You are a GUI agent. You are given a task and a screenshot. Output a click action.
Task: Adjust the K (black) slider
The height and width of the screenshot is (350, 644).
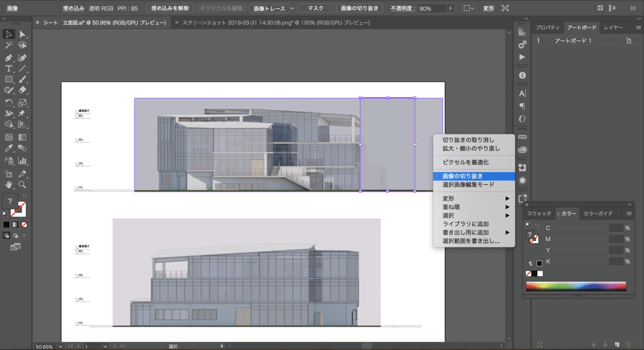coord(580,262)
